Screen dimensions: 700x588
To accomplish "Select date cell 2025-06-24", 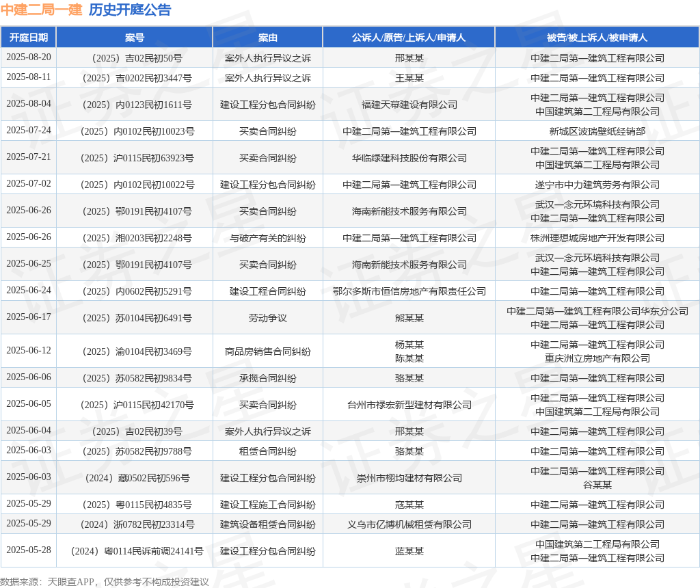I will coord(29,290).
